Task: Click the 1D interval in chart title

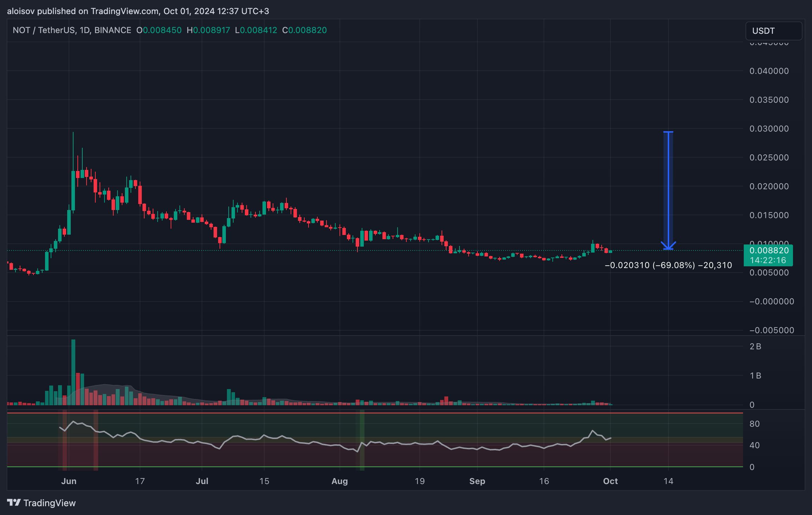Action: click(x=84, y=30)
